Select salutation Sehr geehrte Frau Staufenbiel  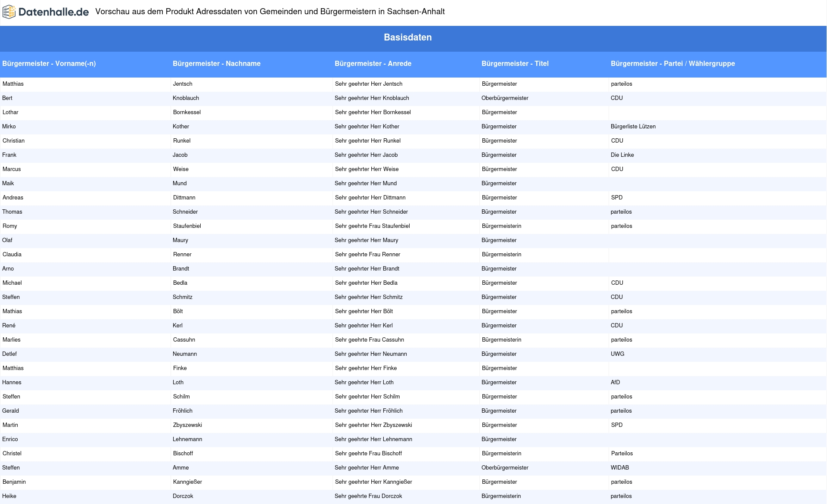373,226
